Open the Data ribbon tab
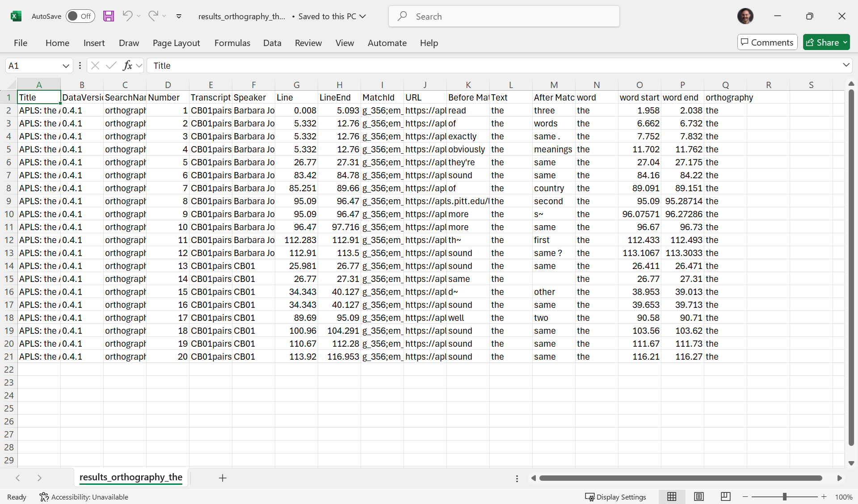This screenshot has height=504, width=858. click(272, 43)
